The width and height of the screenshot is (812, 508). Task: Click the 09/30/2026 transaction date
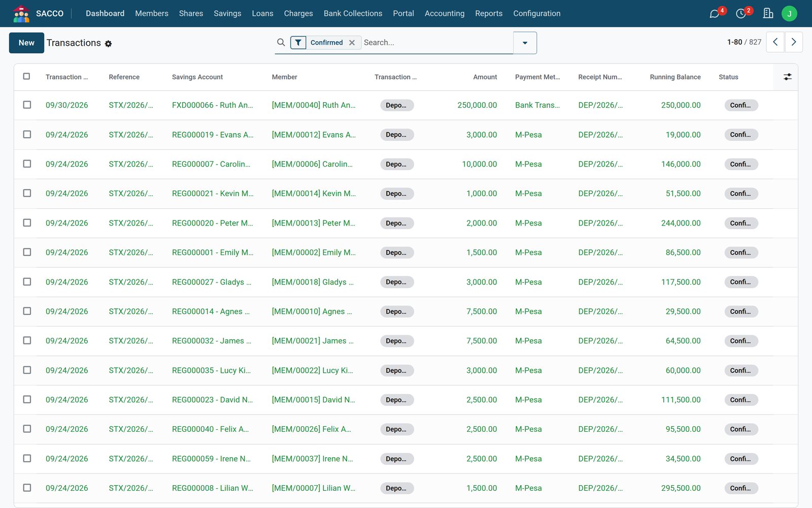click(66, 105)
